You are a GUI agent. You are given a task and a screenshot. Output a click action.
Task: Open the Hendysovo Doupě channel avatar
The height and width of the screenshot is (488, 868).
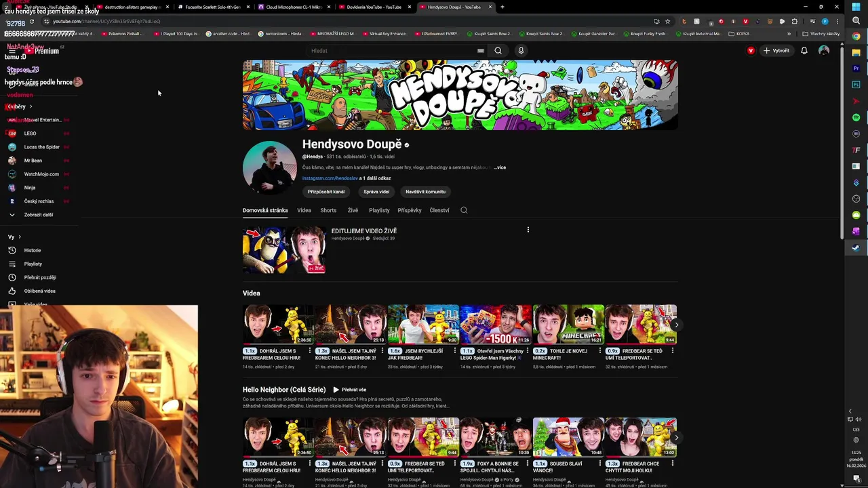pyautogui.click(x=270, y=167)
